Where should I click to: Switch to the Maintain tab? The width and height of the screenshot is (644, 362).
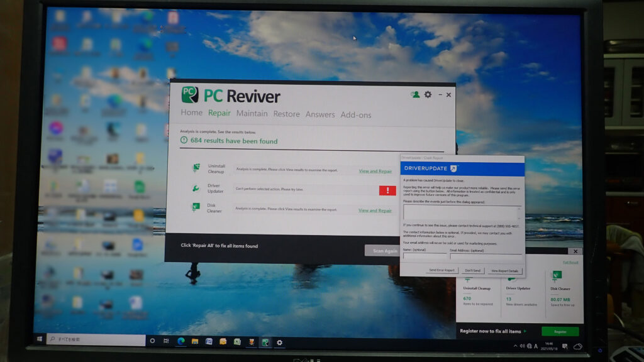pos(252,114)
